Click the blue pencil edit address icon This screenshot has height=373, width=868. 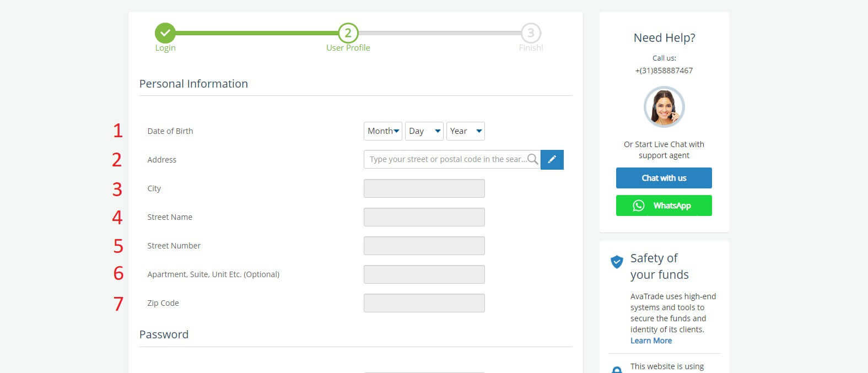pyautogui.click(x=552, y=160)
